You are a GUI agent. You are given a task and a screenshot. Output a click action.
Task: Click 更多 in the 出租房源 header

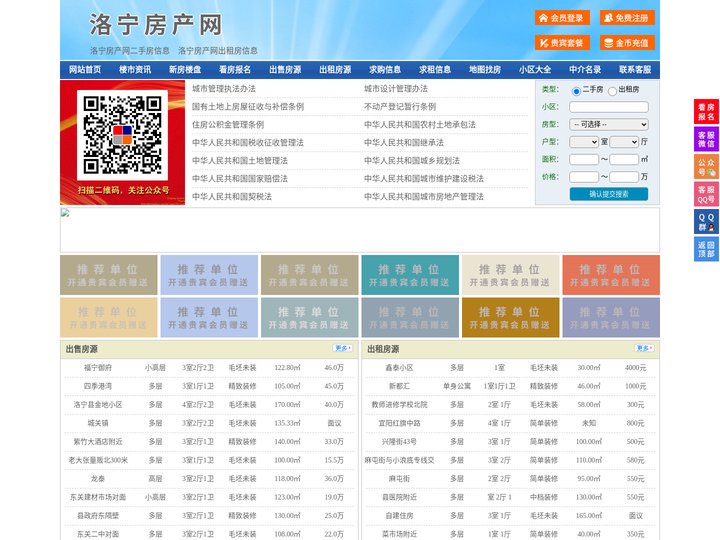[x=644, y=349]
